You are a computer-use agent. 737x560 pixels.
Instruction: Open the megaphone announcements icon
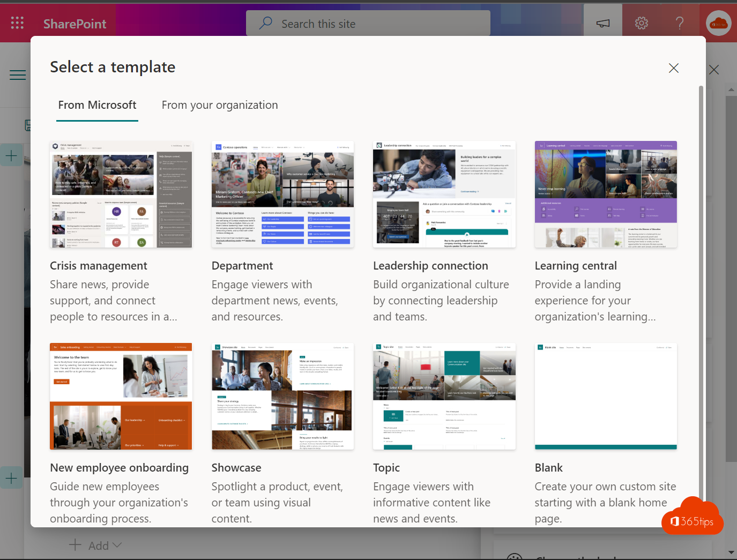point(602,23)
